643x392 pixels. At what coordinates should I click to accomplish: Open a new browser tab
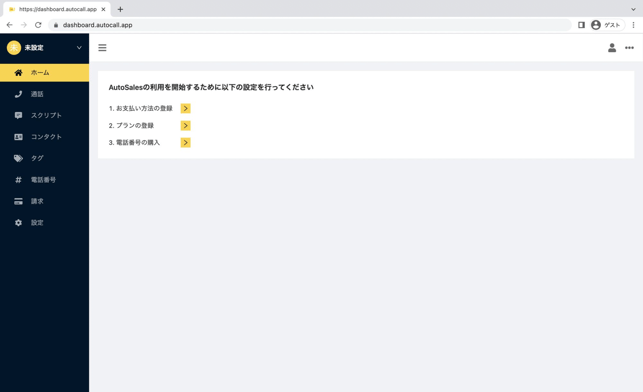120,9
